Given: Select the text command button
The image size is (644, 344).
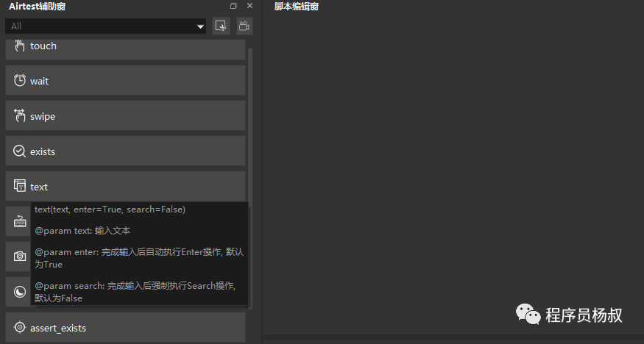Looking at the screenshot, I should coord(125,186).
